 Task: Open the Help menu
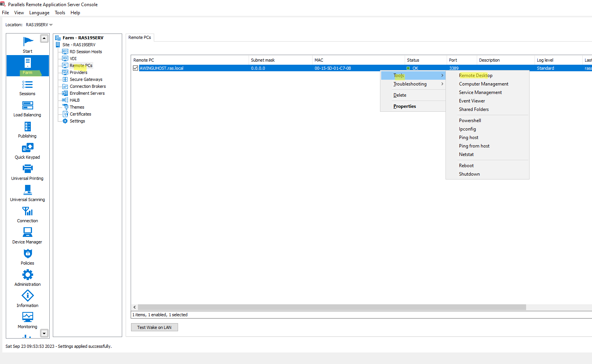pos(75,13)
